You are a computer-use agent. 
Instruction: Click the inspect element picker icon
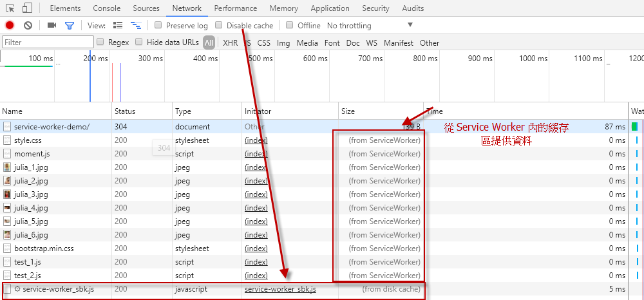10,8
